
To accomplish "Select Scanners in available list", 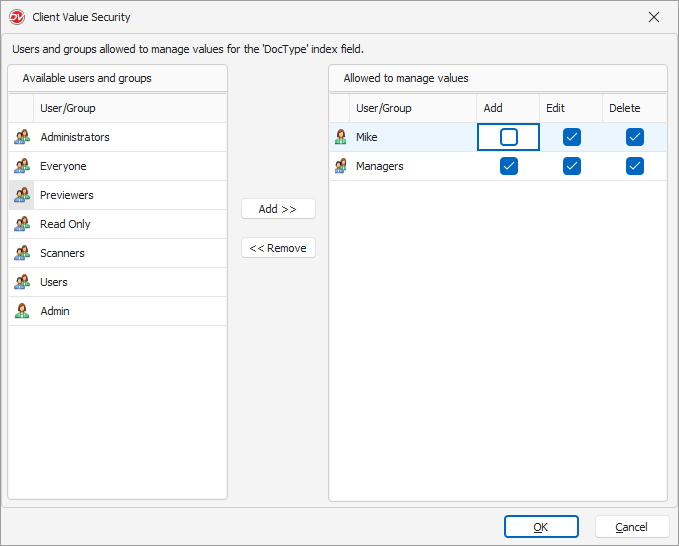I will click(x=117, y=253).
